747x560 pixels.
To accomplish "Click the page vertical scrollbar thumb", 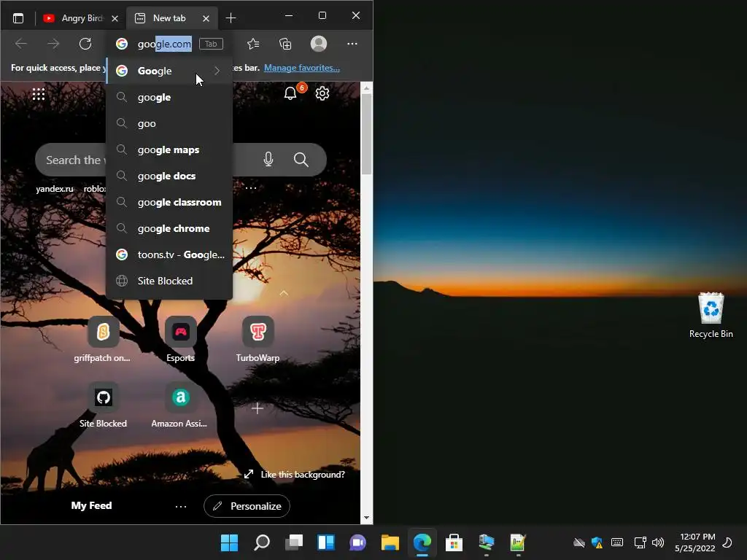I will [x=366, y=134].
